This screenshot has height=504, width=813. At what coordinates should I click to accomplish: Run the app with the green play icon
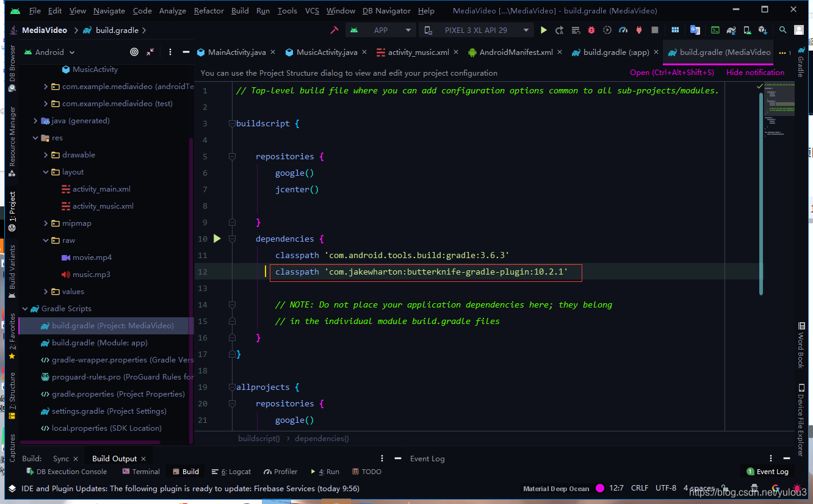point(544,30)
